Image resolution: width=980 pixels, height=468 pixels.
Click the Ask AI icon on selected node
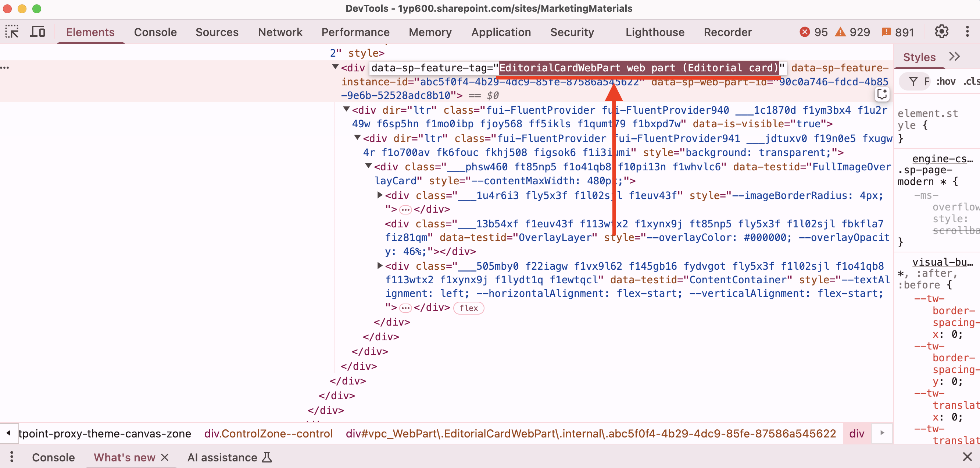881,94
